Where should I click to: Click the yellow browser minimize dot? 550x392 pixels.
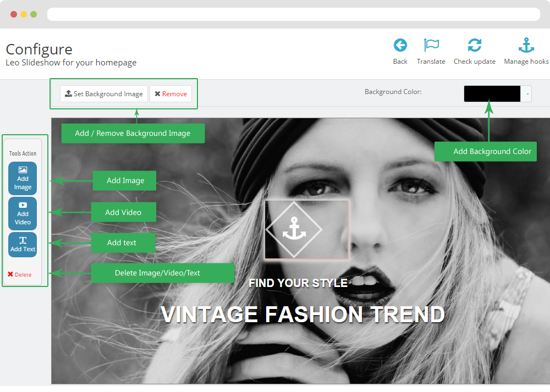click(x=24, y=14)
